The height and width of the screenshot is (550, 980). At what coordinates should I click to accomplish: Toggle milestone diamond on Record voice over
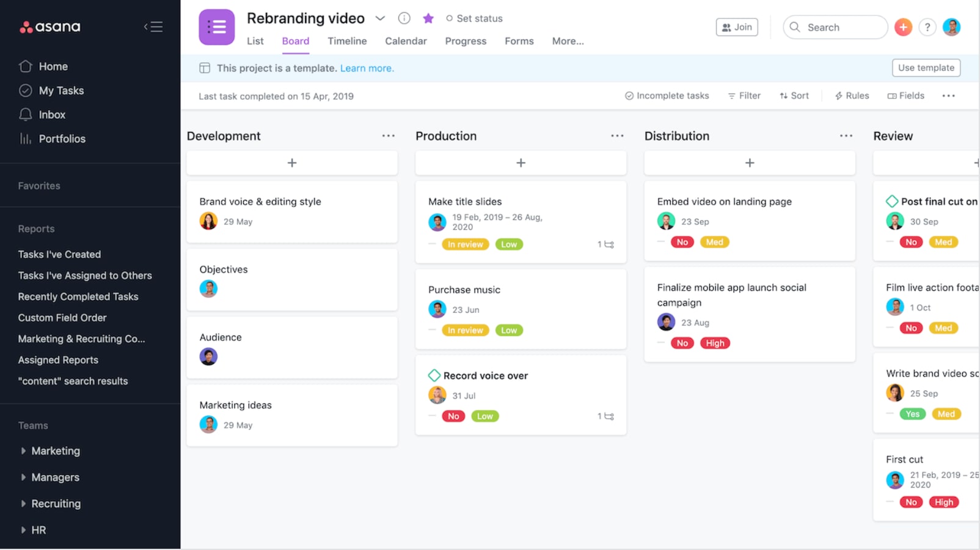tap(434, 375)
